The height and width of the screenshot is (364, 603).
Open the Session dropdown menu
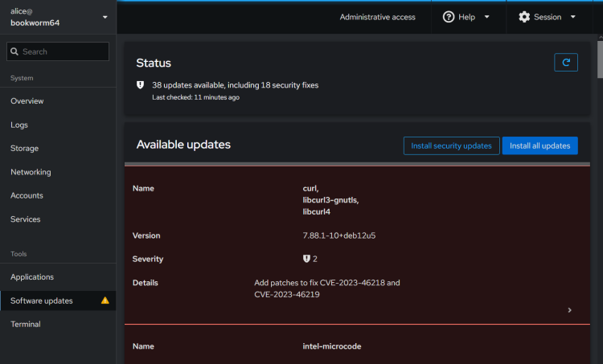click(549, 17)
